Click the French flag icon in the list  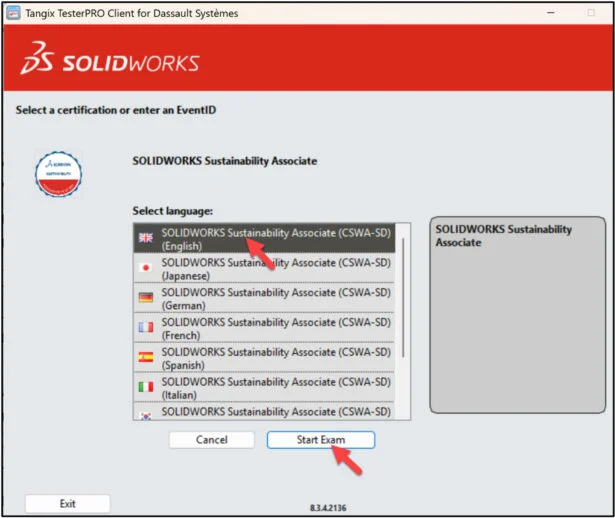pyautogui.click(x=145, y=326)
